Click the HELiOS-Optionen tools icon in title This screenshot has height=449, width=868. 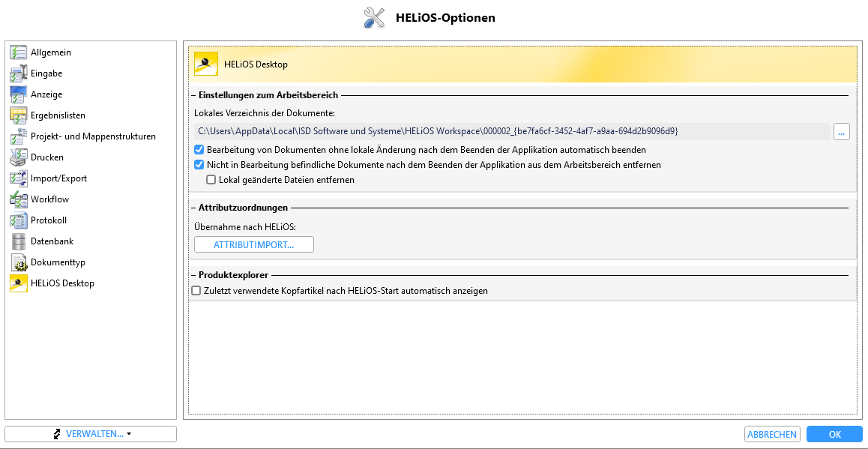click(374, 18)
